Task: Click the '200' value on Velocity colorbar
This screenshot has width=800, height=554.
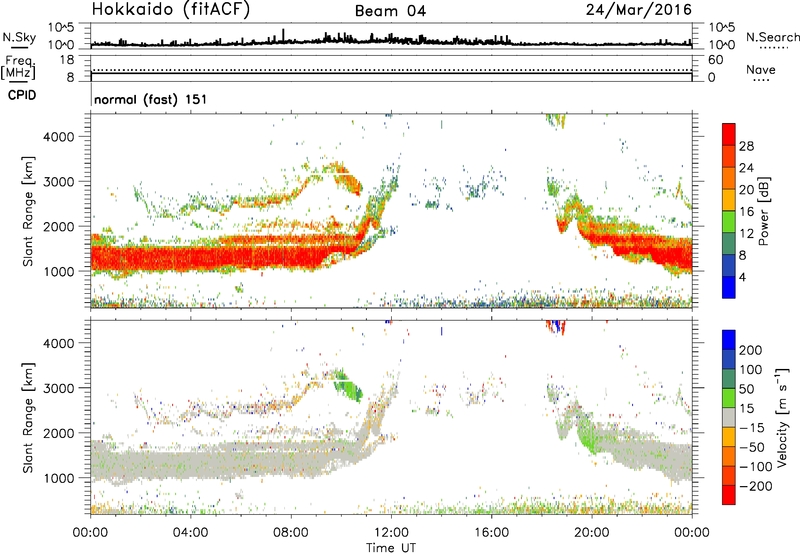Action: click(751, 350)
